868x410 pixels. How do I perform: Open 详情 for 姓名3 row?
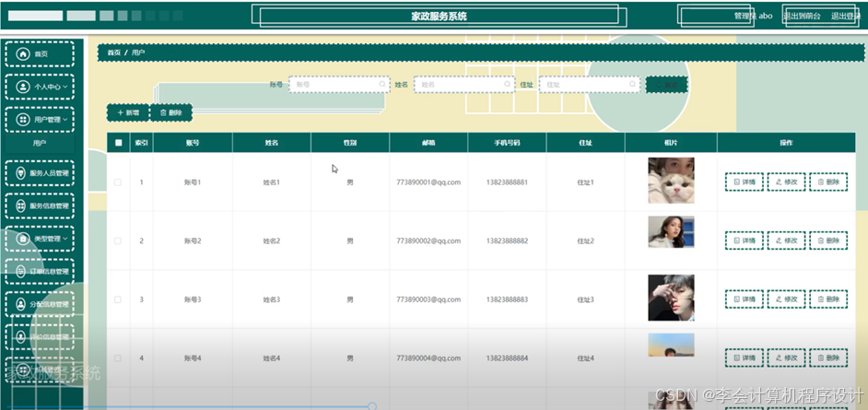pos(745,299)
